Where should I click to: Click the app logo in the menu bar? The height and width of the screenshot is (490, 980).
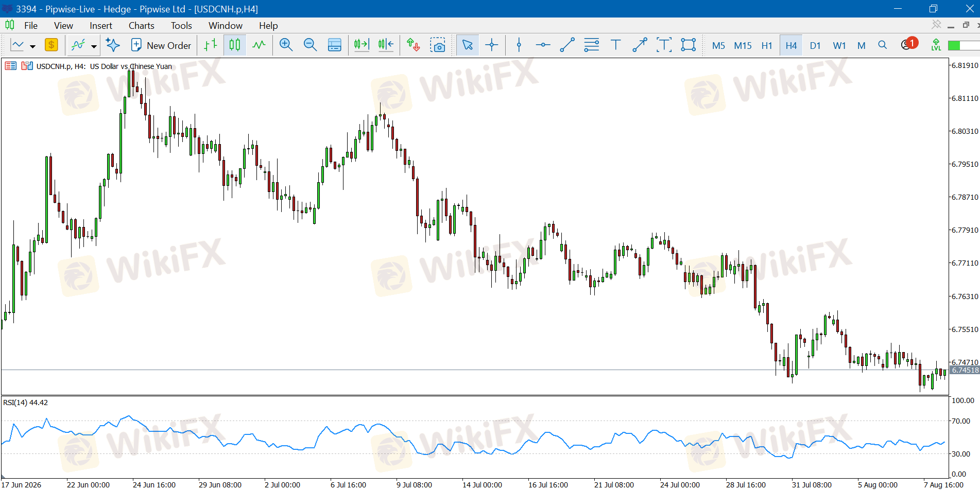10,25
